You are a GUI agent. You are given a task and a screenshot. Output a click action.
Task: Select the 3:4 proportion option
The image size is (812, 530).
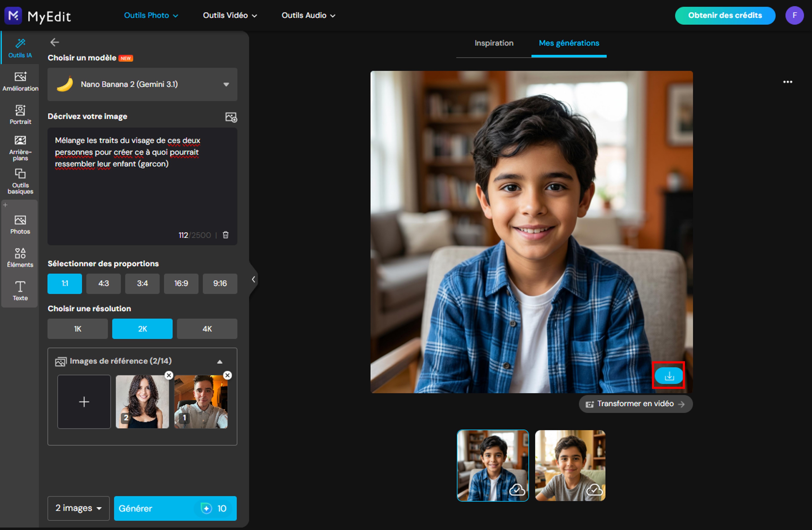pos(142,283)
